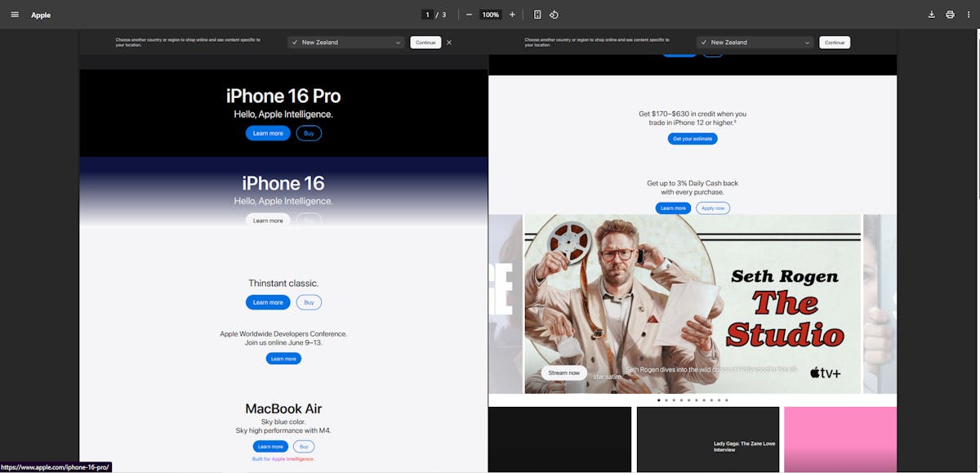Dismiss the country banner with X

(449, 42)
